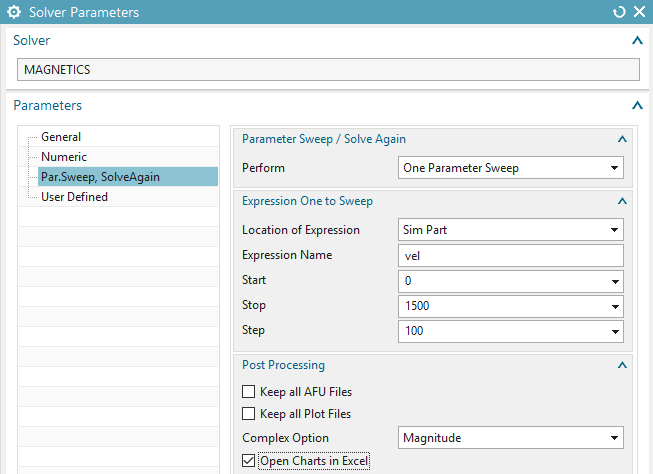This screenshot has width=653, height=474.
Task: Collapse Parameter Sweep / Solve Again group
Action: [622, 139]
